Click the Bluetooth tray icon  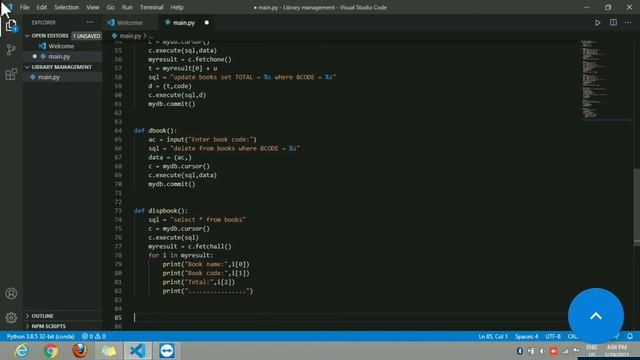tap(520, 351)
